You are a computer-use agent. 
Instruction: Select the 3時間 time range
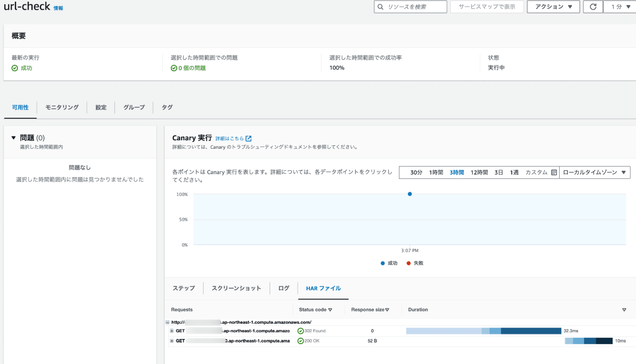point(457,172)
